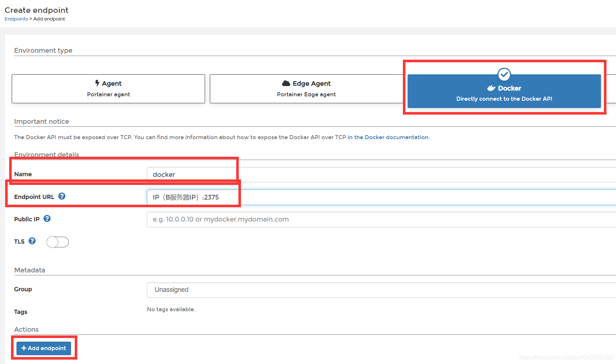
Task: Edit the Endpoint URL field
Action: (x=381, y=197)
